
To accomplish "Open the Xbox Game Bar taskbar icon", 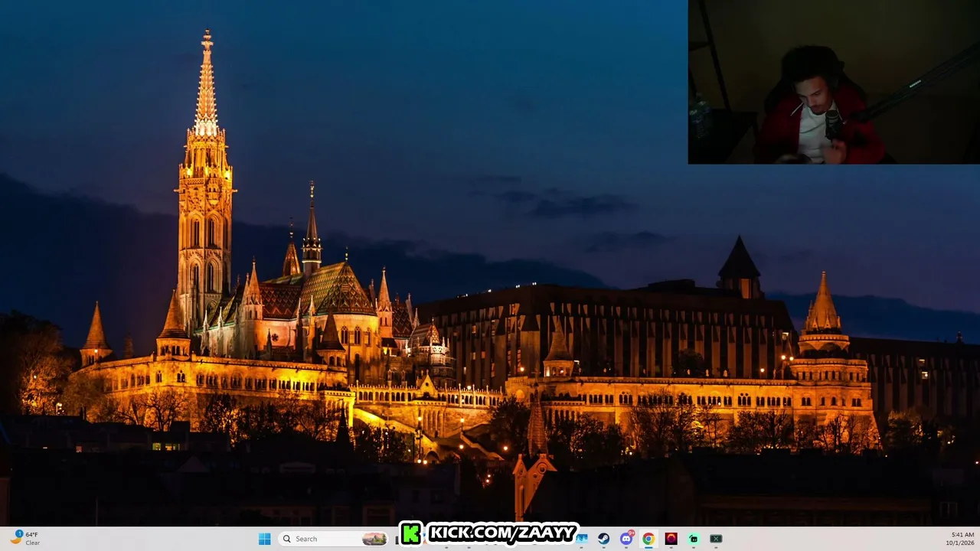I will [716, 539].
